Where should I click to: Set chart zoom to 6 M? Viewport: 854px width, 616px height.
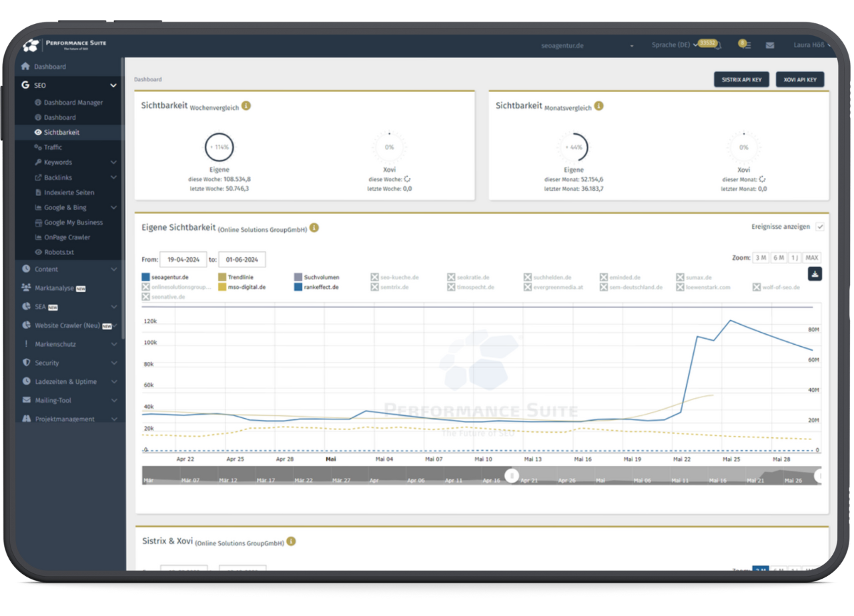coord(778,257)
